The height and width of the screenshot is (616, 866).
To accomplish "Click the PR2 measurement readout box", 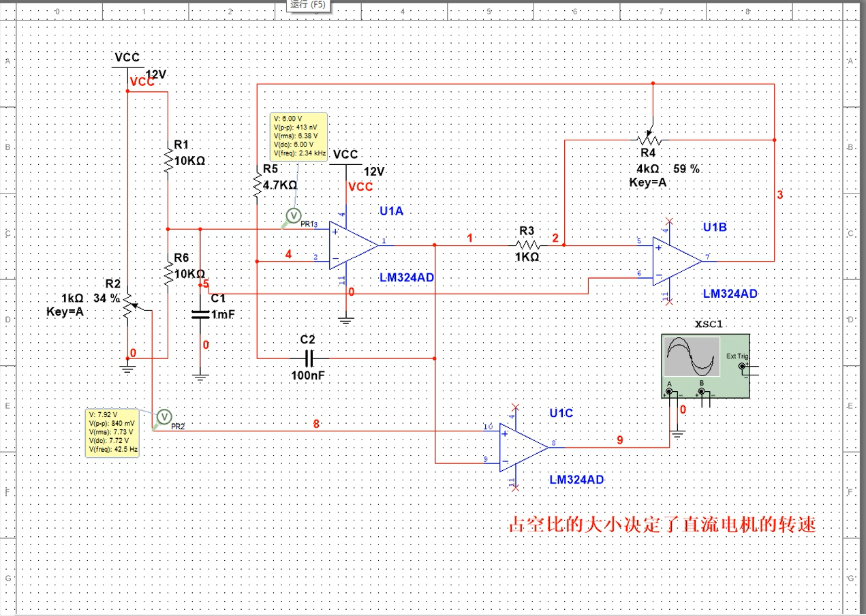I will (112, 432).
